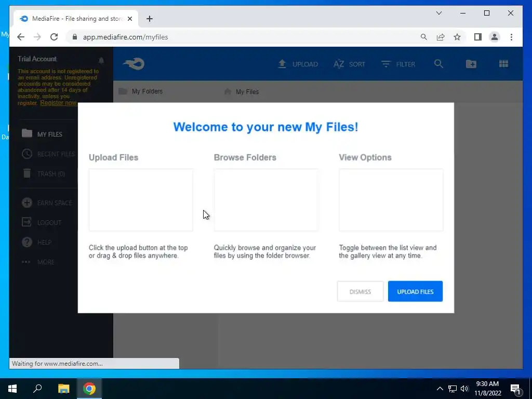The height and width of the screenshot is (399, 532).
Task: Open Recent Files in the sidebar
Action: (48, 154)
